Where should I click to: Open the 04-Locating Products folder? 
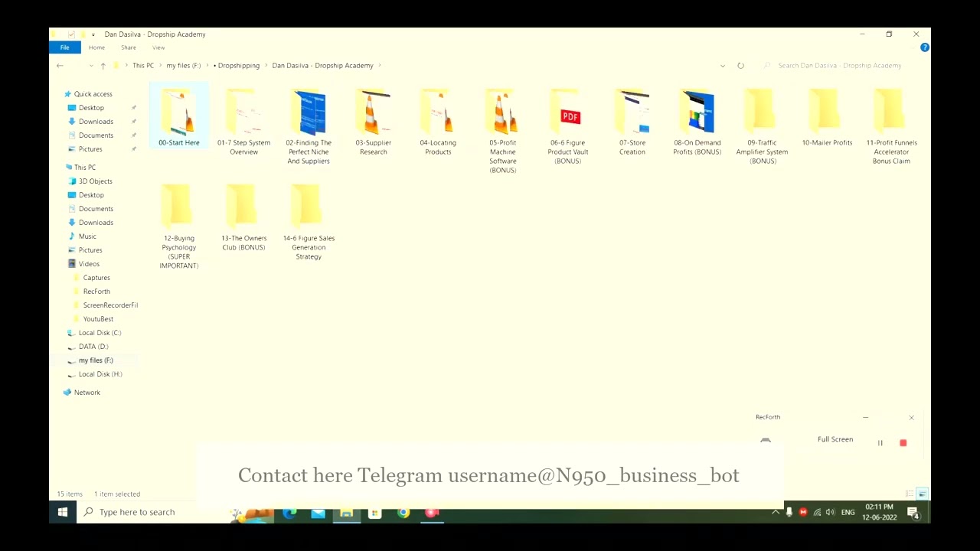click(x=438, y=121)
